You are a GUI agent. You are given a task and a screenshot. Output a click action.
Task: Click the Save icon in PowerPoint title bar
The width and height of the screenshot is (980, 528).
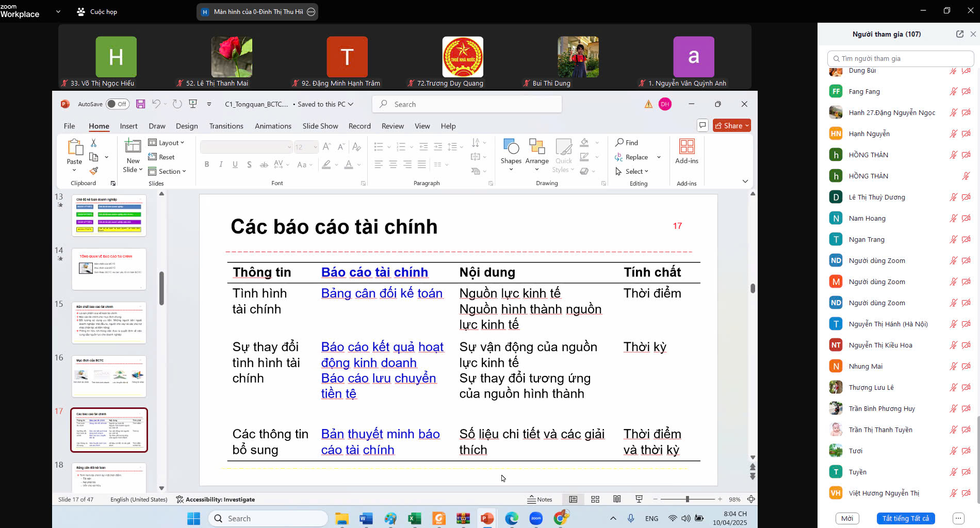(140, 104)
